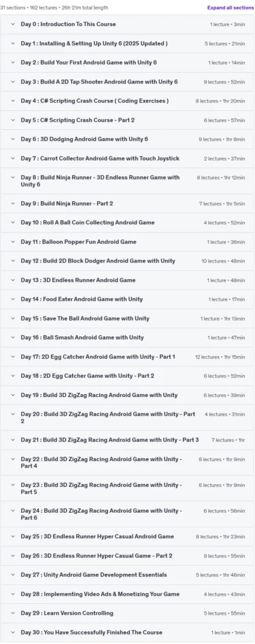Expand the Day 0 Introduction chevron
Image resolution: width=255 pixels, height=644 pixels.
(13, 24)
